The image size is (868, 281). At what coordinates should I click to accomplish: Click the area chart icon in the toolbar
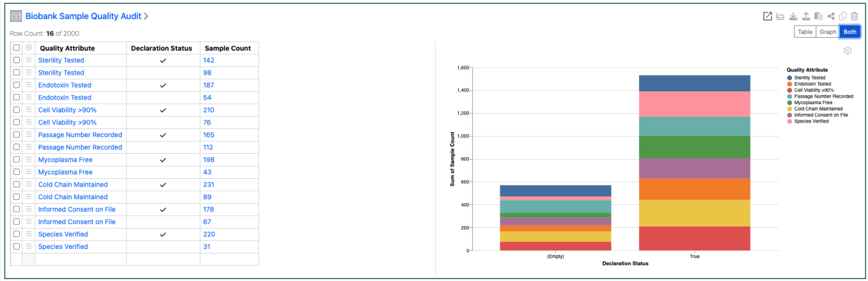click(x=781, y=17)
